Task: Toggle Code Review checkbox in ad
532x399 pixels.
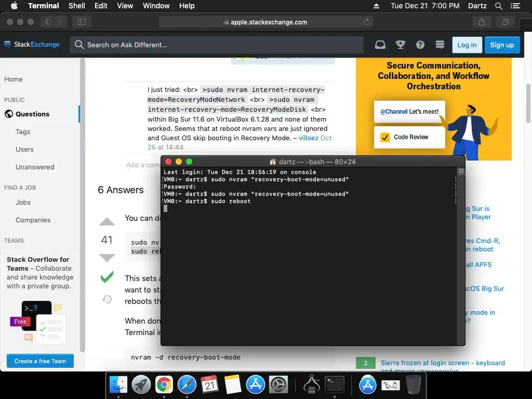Action: tap(385, 137)
